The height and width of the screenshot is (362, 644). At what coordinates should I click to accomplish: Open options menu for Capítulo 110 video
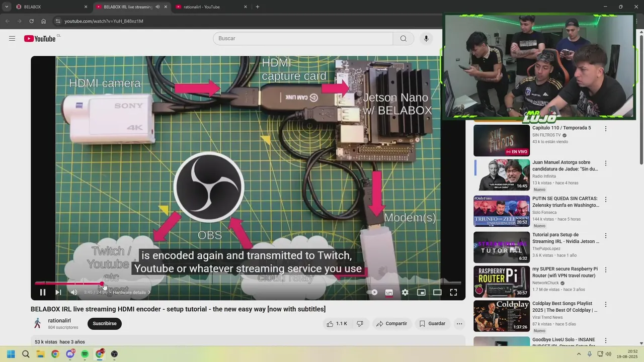click(x=606, y=129)
